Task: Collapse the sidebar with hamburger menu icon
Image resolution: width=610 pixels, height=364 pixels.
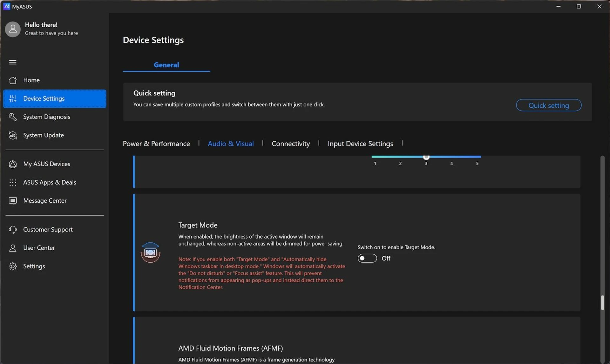Action: pyautogui.click(x=13, y=62)
